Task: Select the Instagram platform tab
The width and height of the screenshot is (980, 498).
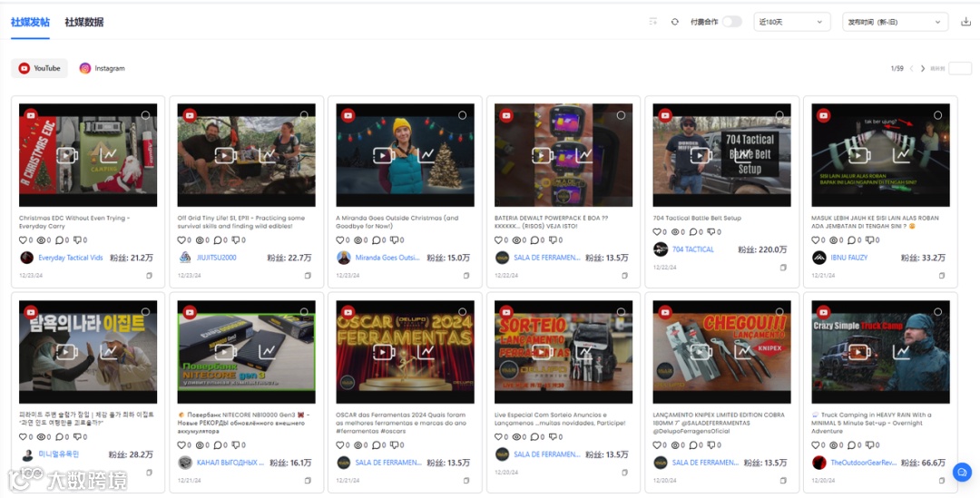Action: (103, 68)
